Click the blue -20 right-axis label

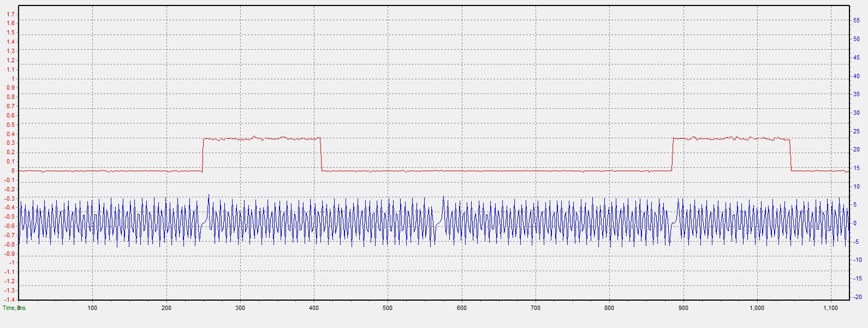[x=857, y=297]
